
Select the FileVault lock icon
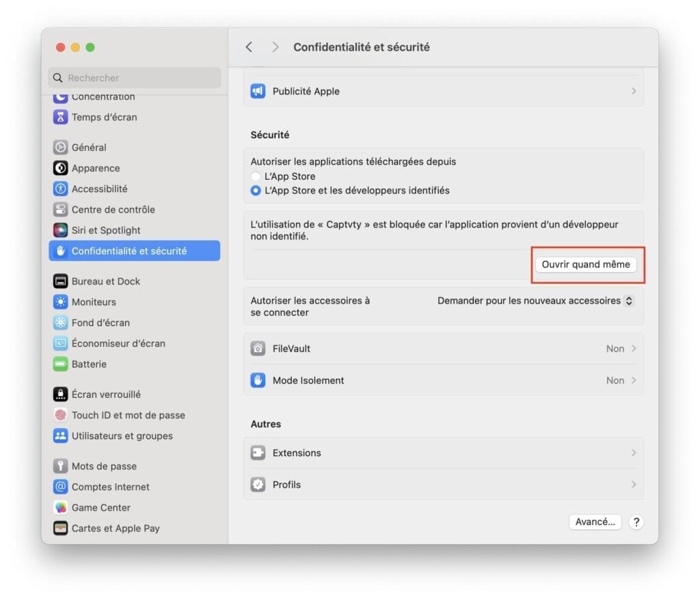[258, 348]
